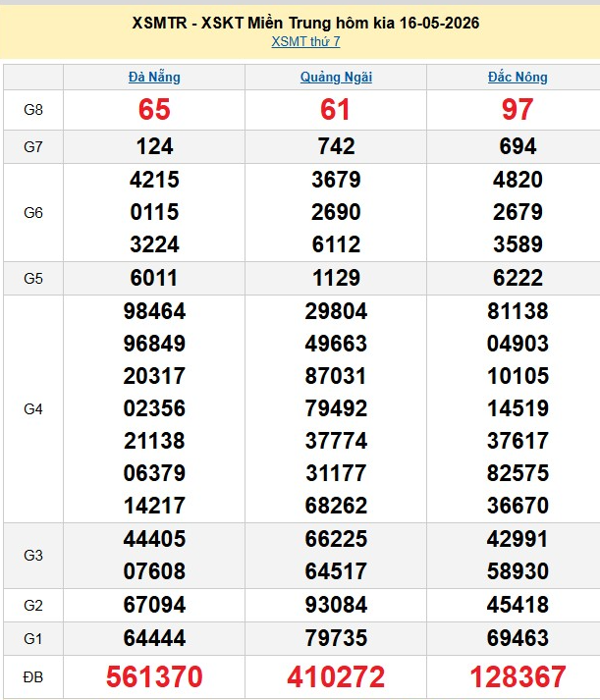This screenshot has height=700, width=600.
Task: Open the Quảng Ngãi province link
Action: (336, 78)
